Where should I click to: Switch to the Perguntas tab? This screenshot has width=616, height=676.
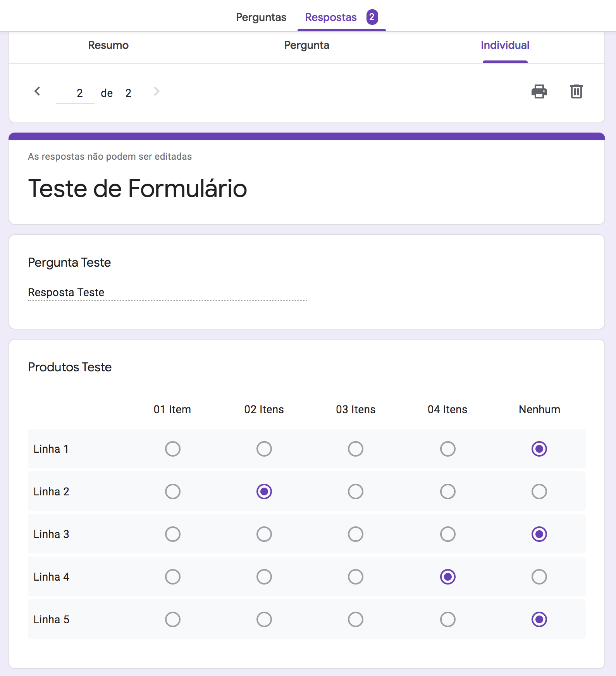[261, 17]
